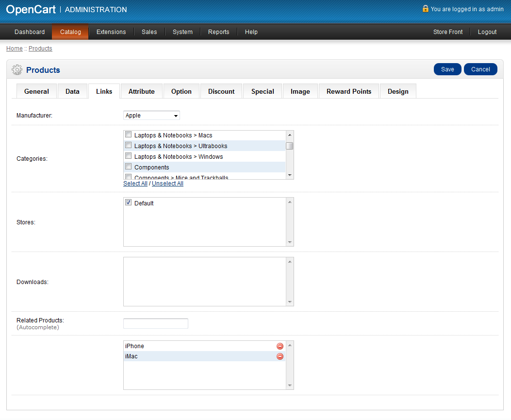Uncheck the Default store checkbox
Screen dimensions: 511x420
point(129,202)
